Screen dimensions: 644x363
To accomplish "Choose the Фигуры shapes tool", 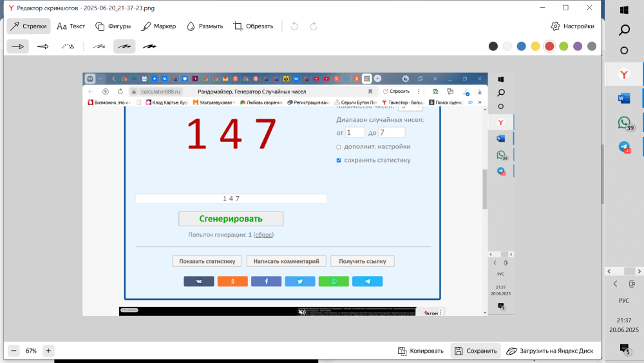I will tap(113, 26).
